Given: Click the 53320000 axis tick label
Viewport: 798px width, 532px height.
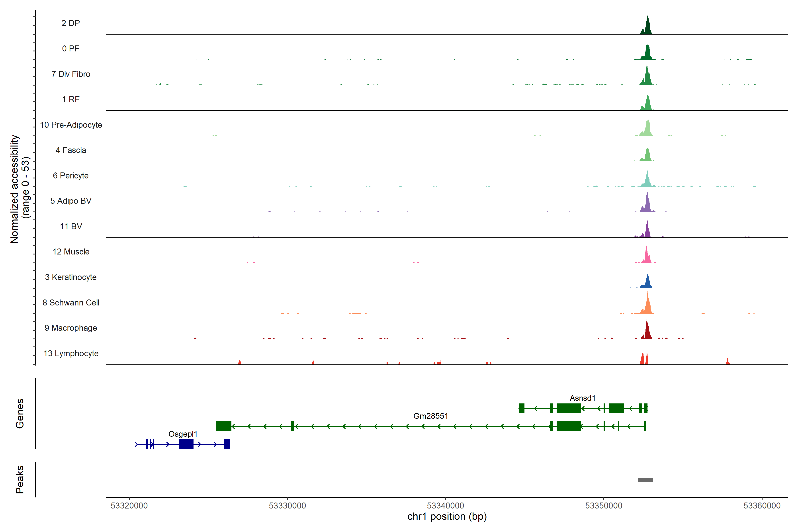Looking at the screenshot, I should (129, 506).
